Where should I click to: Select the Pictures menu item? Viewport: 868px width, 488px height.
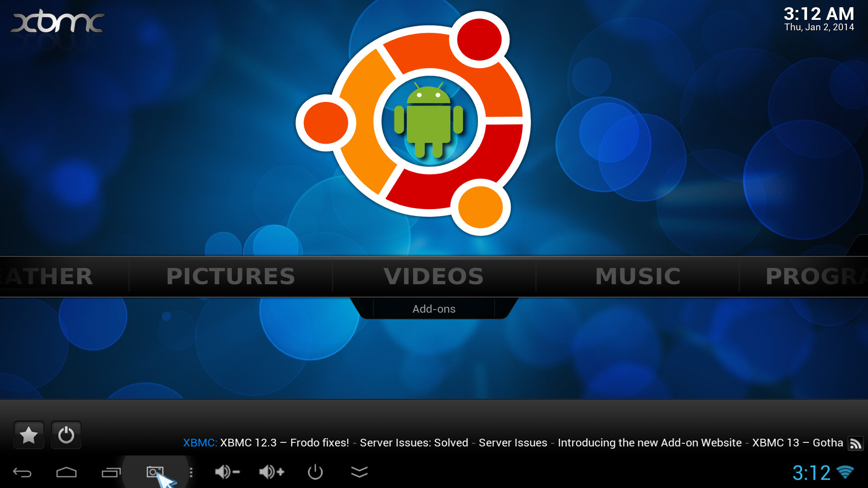coord(231,276)
